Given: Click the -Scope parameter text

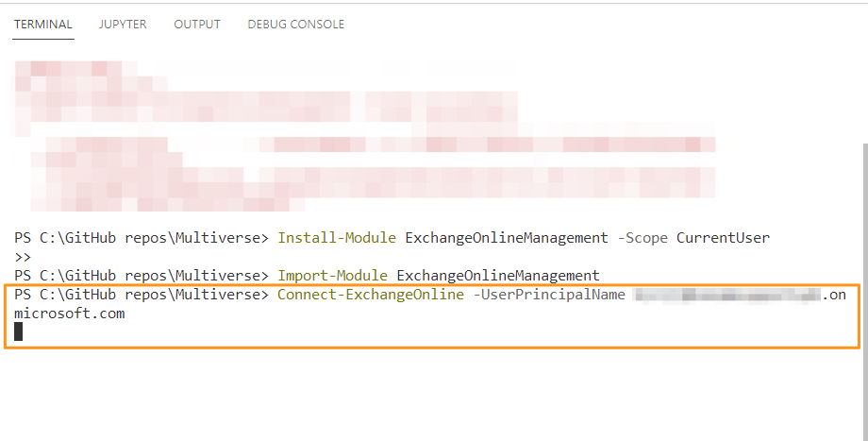Looking at the screenshot, I should click(643, 238).
